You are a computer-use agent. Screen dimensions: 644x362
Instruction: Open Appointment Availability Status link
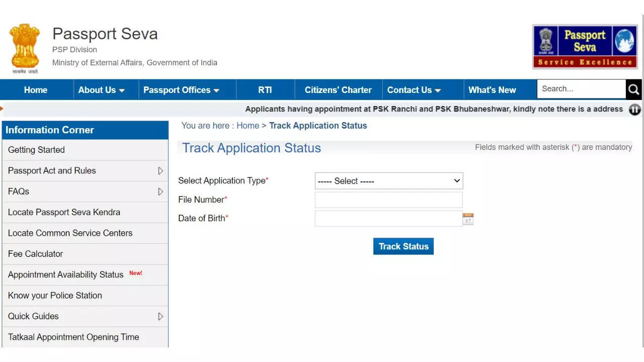(66, 275)
